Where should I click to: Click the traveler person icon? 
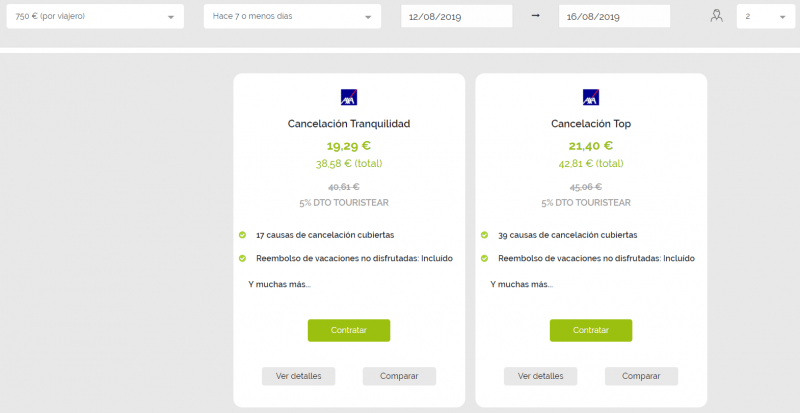[717, 16]
